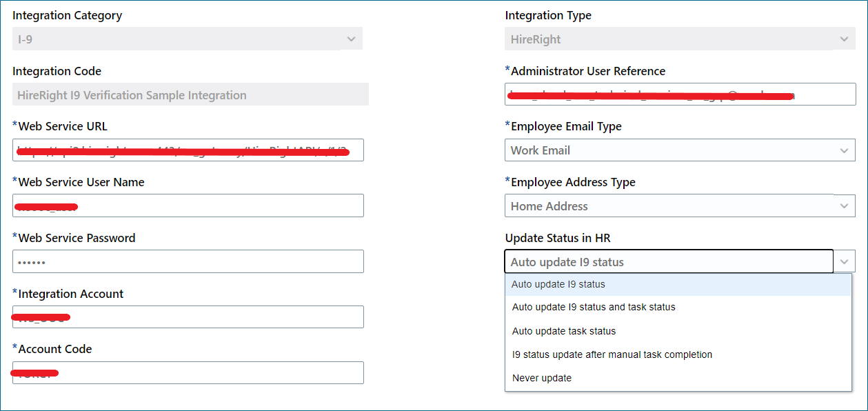
Task: Click the Update Status in HR combo box
Action: tap(669, 262)
